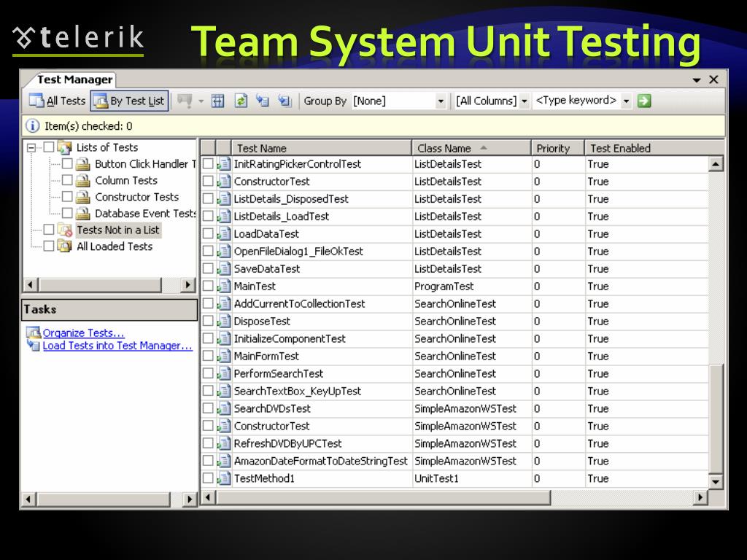Switch to All Tests view
Viewport: 747px width, 560px height.
click(x=57, y=101)
